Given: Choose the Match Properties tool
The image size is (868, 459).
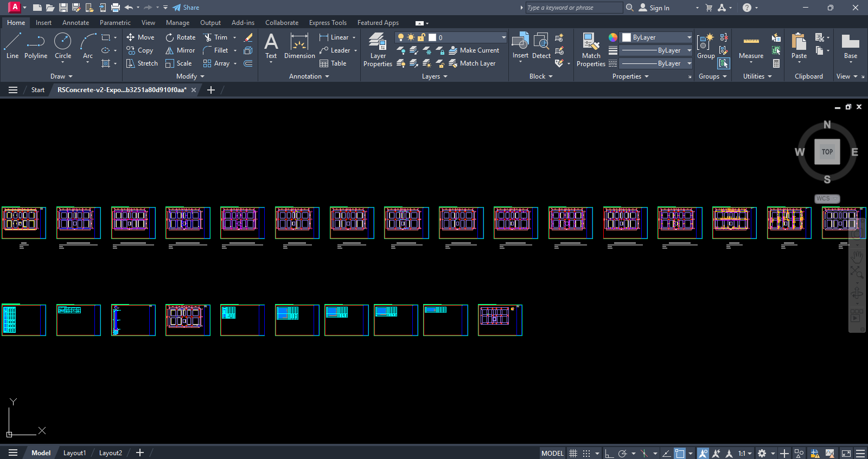Looking at the screenshot, I should pos(591,49).
